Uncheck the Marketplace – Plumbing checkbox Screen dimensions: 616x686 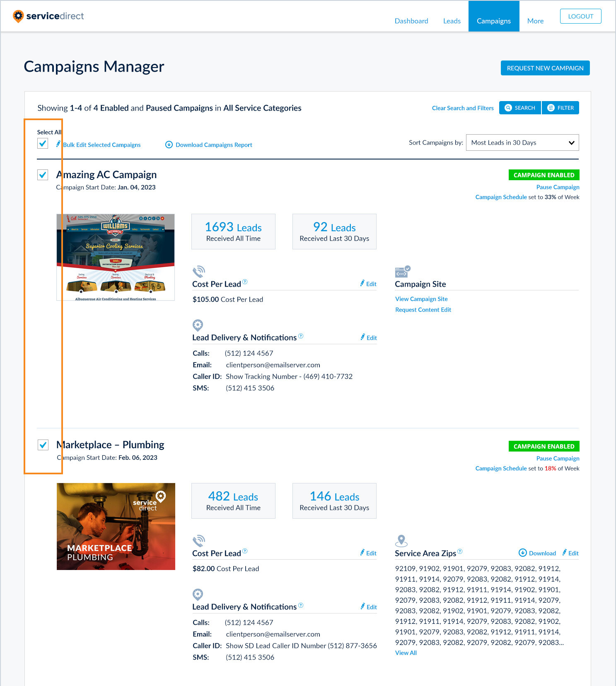pos(43,445)
